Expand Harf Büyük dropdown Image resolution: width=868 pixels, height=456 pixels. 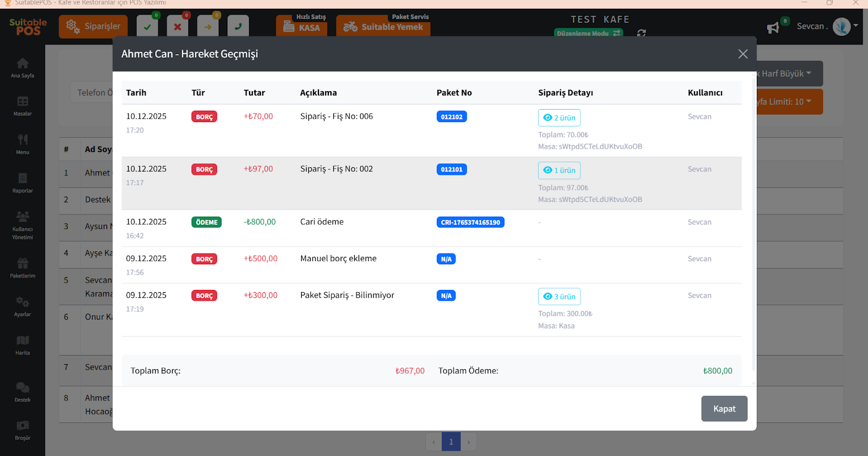coord(789,74)
